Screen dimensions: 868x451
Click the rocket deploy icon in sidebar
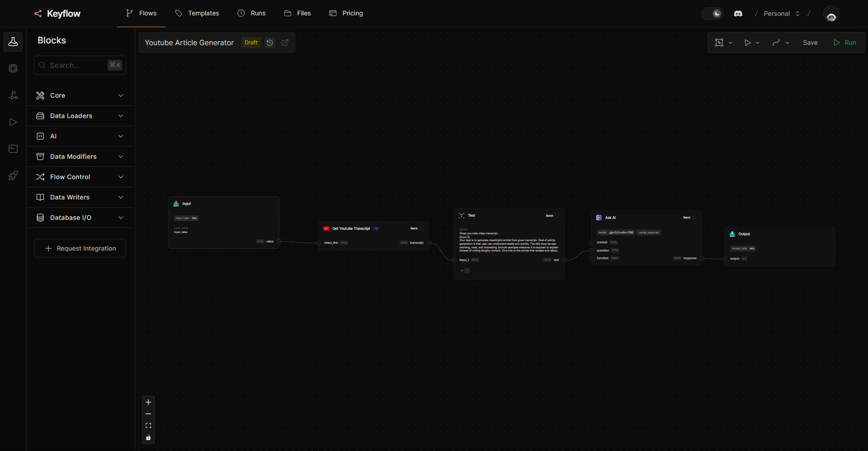(13, 176)
